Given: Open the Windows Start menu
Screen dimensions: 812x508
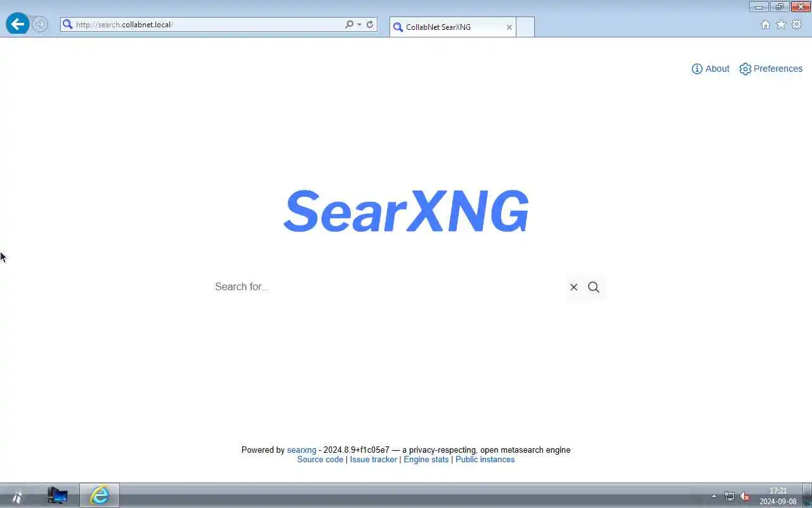Looking at the screenshot, I should (x=17, y=496).
